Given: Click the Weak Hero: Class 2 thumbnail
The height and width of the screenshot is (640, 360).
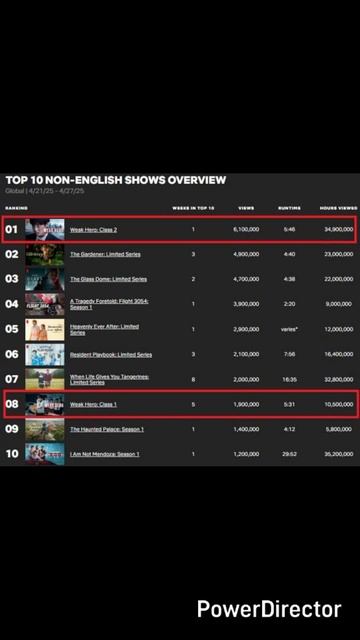Looking at the screenshot, I should coord(45,230).
